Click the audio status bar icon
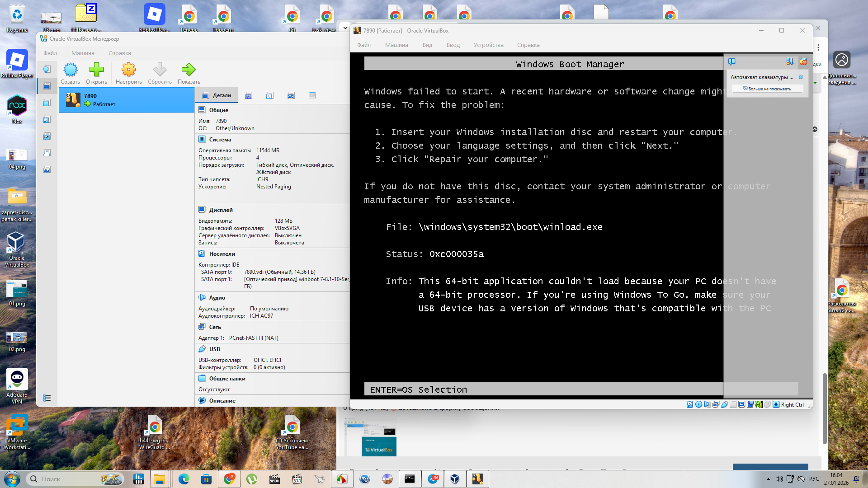Image resolution: width=868 pixels, height=488 pixels. 707,404
